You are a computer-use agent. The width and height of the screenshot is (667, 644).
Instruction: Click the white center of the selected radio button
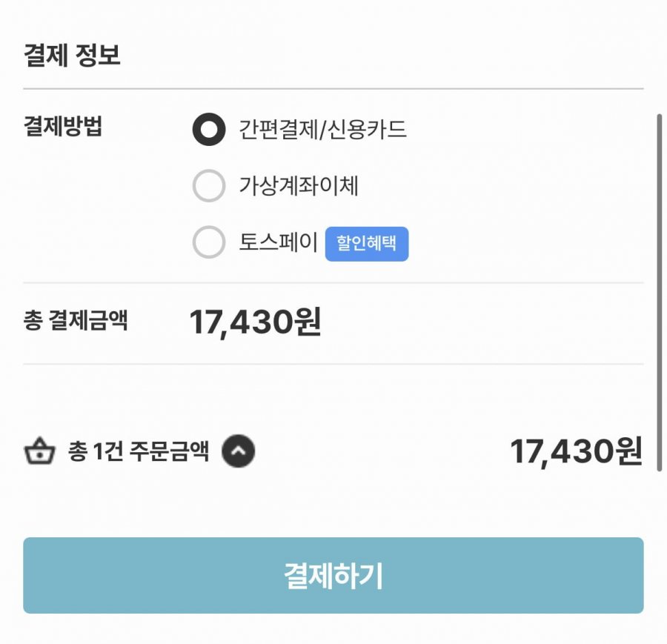209,129
